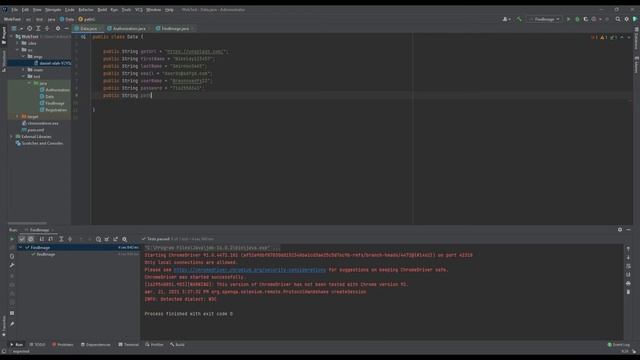Toggle Sort by Duration in test toolbar
The height and width of the screenshot is (360, 640).
51,239
